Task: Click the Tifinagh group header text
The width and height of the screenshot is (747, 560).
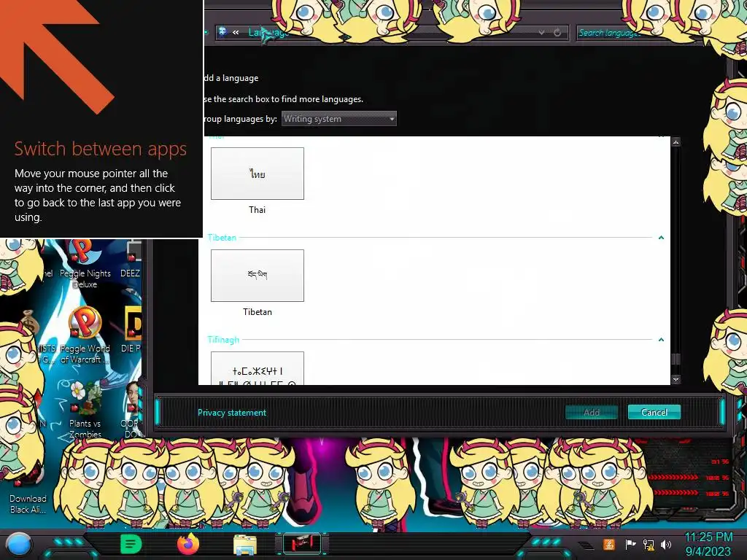Action: (x=223, y=340)
